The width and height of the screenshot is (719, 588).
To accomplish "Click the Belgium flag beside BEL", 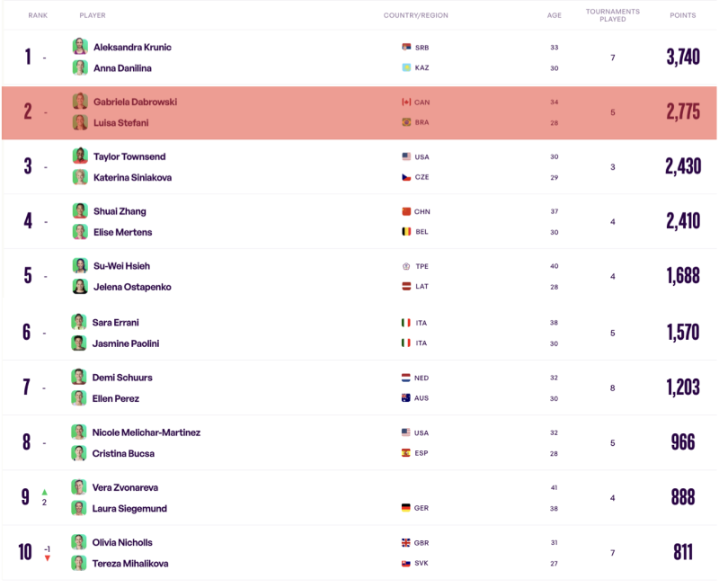I will (406, 232).
